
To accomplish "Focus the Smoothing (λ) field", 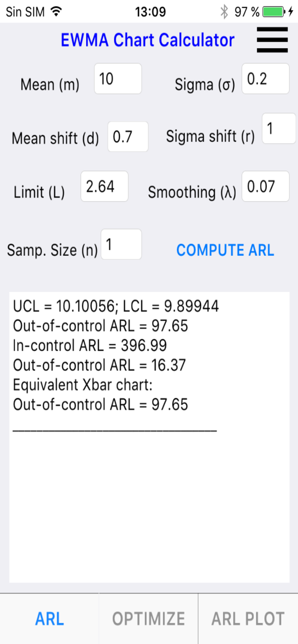I will tap(265, 186).
